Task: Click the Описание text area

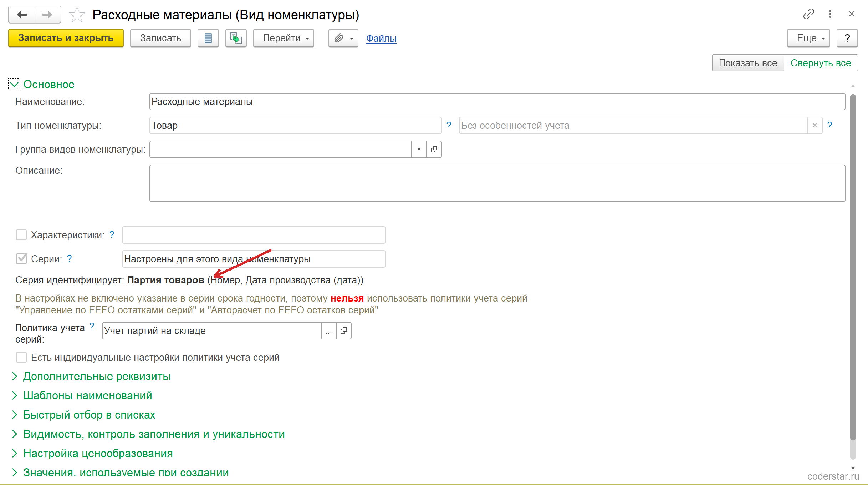Action: [497, 183]
